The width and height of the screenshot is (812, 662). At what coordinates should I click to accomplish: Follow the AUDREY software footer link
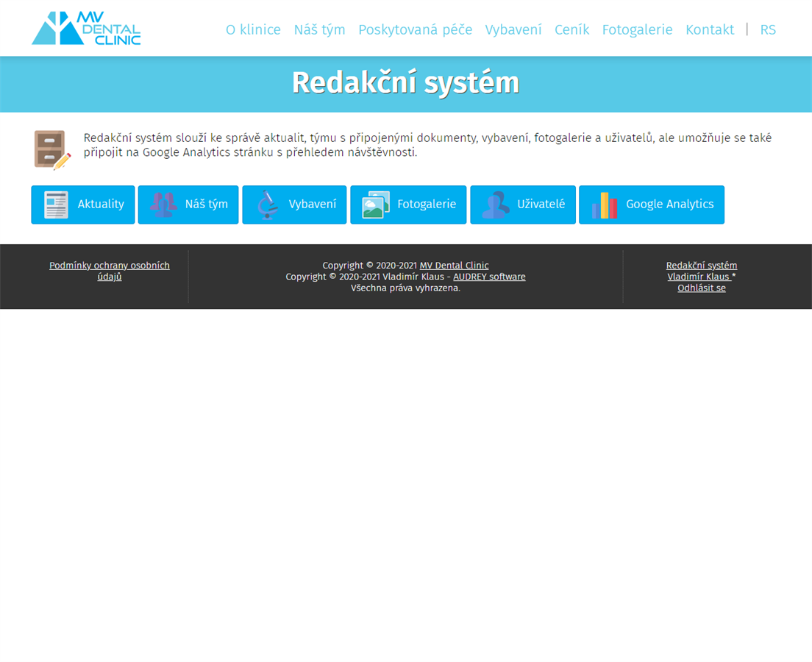(x=489, y=277)
